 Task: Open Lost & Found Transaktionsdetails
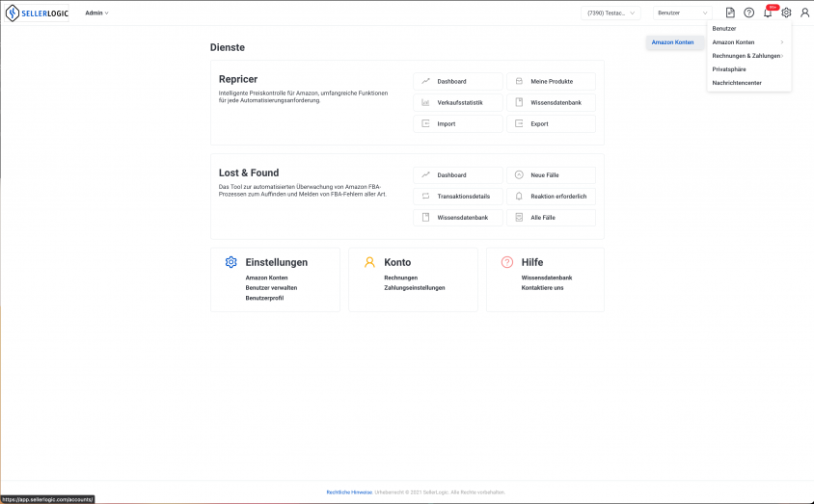pyautogui.click(x=458, y=196)
